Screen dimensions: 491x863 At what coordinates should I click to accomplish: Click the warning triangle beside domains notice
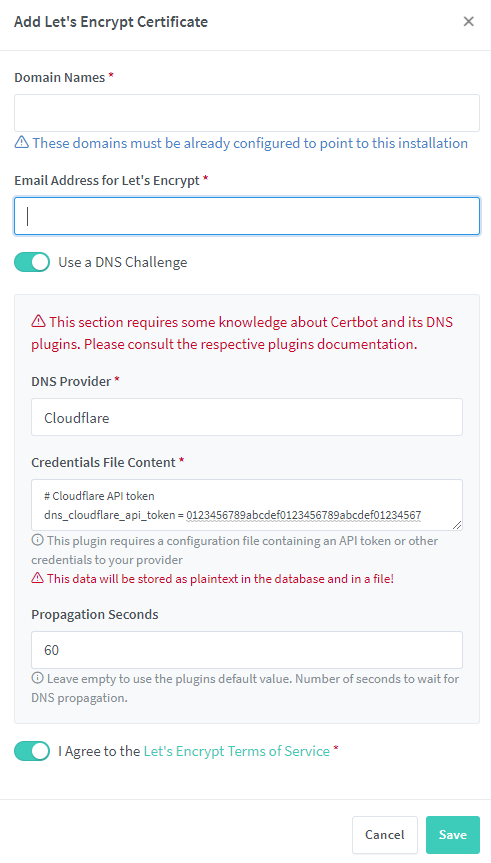(21, 143)
